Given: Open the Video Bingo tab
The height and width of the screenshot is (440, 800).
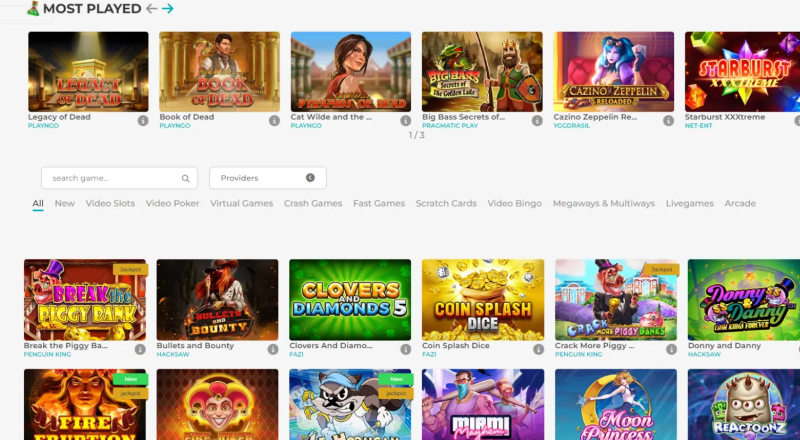Looking at the screenshot, I should pyautogui.click(x=515, y=203).
